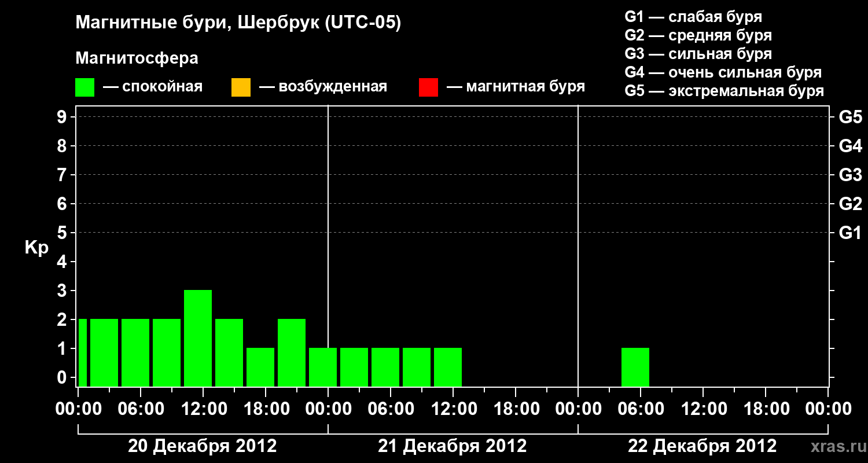Click the '22 Декабря 2012' date label

click(x=703, y=446)
